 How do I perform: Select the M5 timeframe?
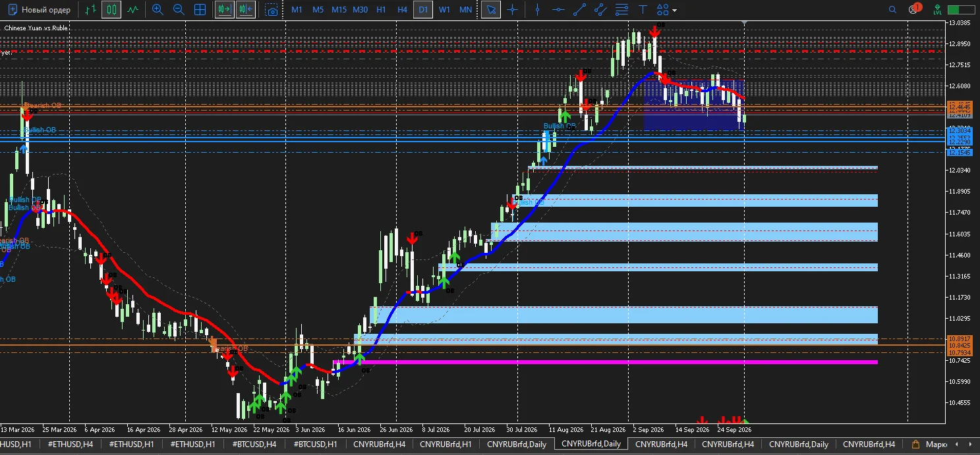click(318, 10)
